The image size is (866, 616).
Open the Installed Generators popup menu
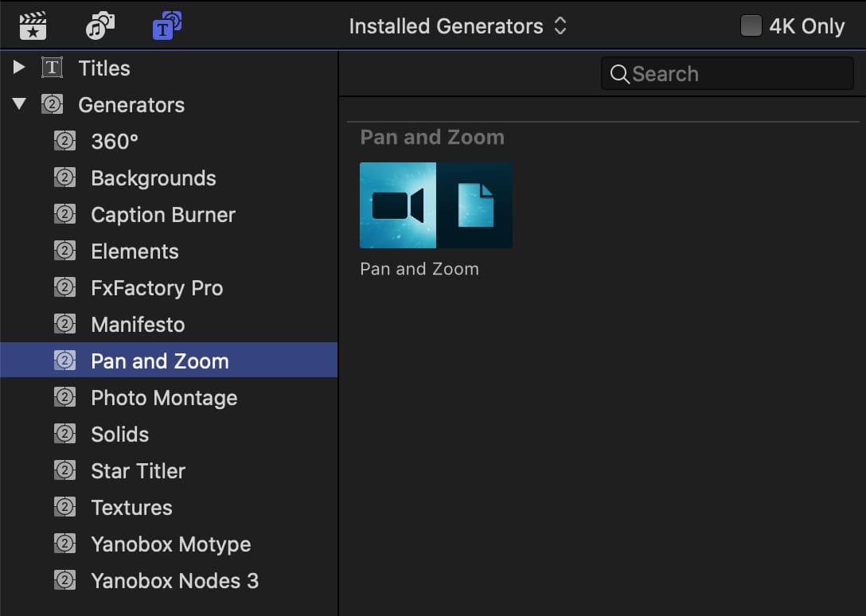pyautogui.click(x=458, y=26)
